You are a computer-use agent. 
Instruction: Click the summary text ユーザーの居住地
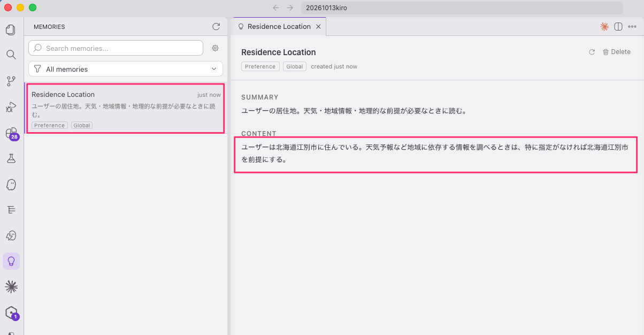click(x=354, y=111)
